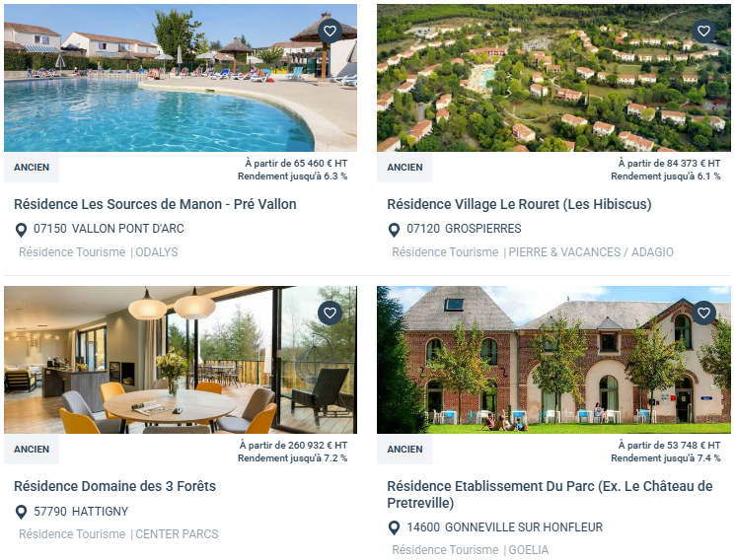Open Résidence Etablissement Du Parc title link

click(550, 494)
